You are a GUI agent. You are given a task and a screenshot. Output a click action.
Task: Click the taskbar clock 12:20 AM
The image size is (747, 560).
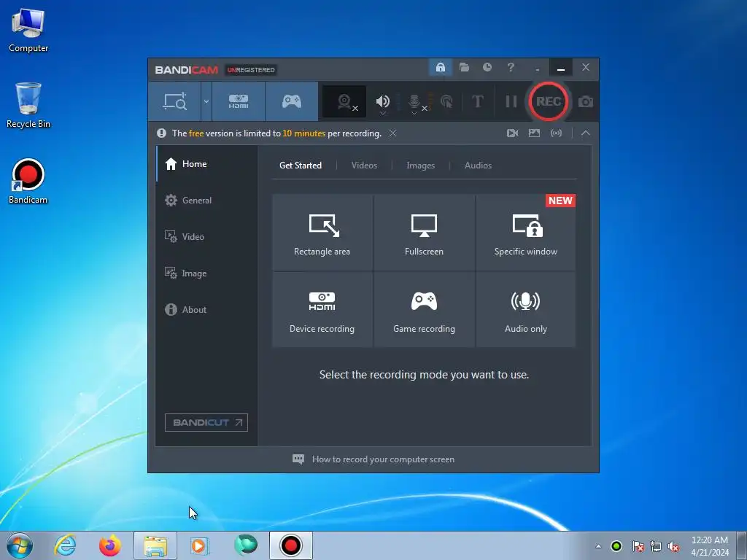[x=710, y=545]
